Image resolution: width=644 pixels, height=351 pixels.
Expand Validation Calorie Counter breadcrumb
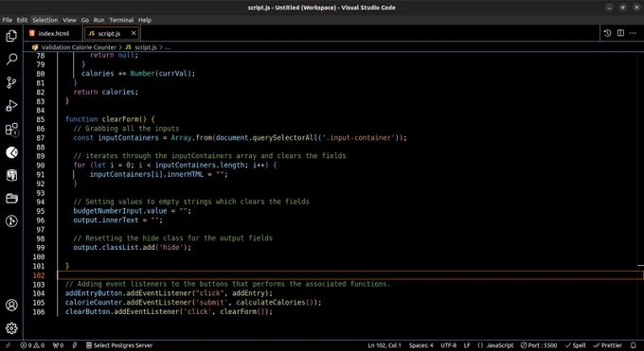[x=79, y=47]
